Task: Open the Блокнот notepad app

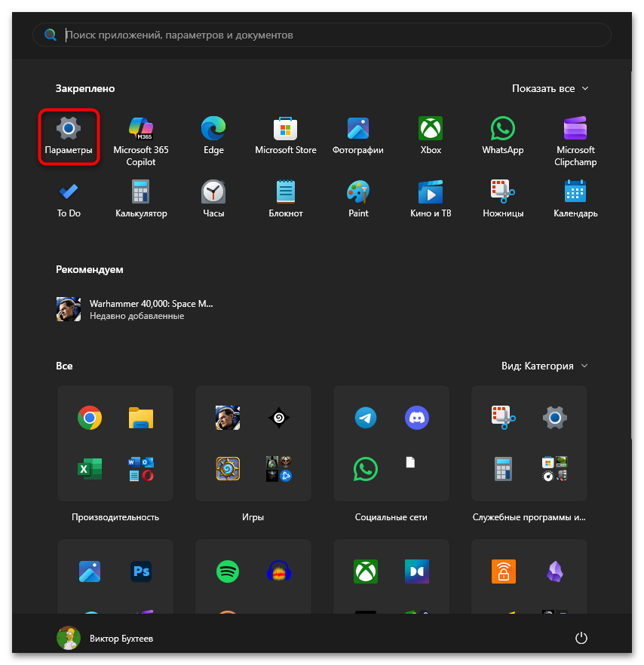Action: click(286, 199)
